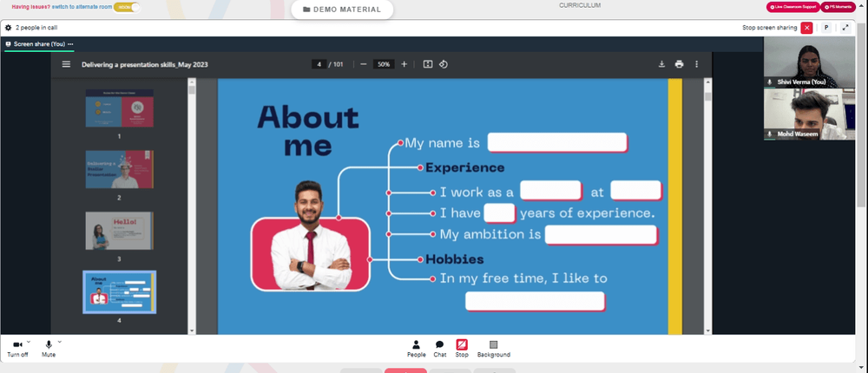
Task: Download the presentation PDF
Action: pyautogui.click(x=661, y=64)
